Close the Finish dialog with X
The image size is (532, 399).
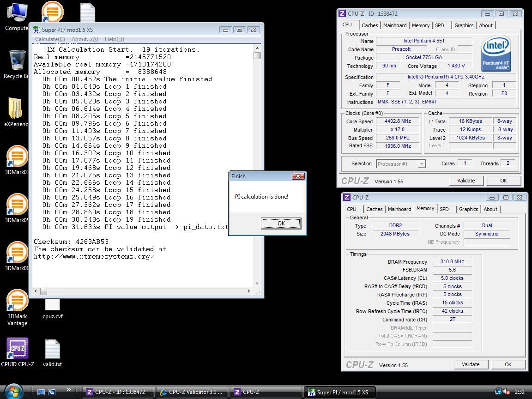(x=298, y=176)
